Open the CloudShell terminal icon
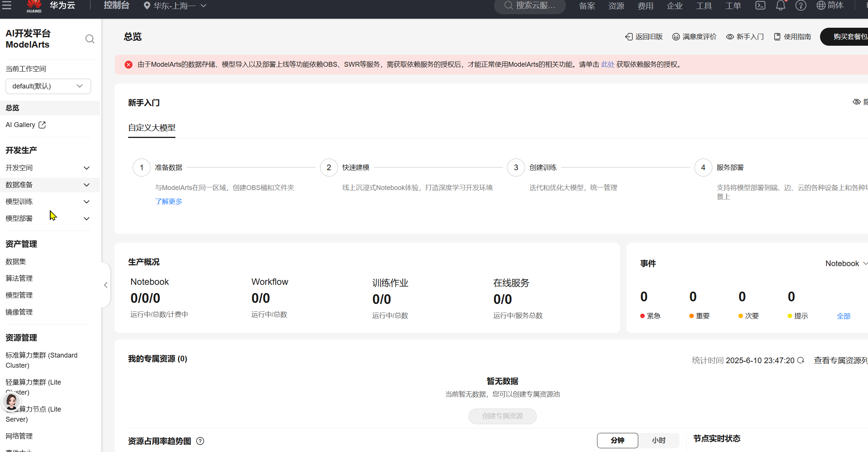 760,6
